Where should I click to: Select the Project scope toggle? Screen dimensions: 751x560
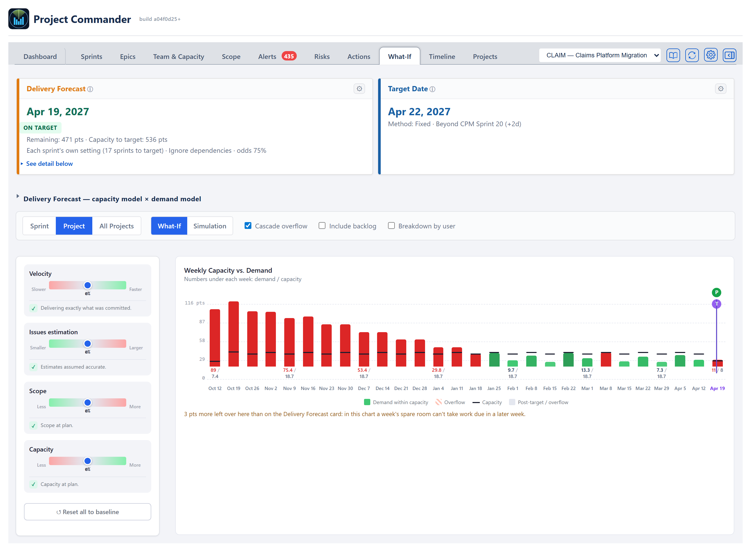[74, 226]
